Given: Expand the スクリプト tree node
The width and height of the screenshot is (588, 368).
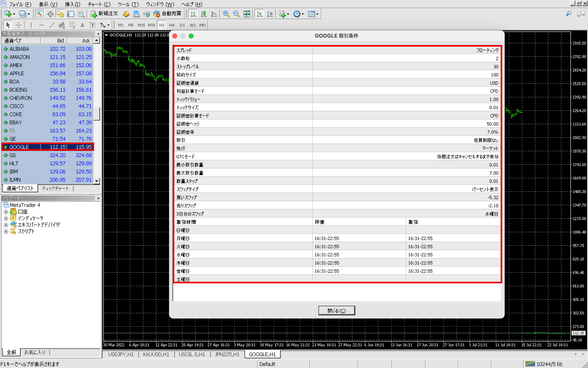Looking at the screenshot, I should tap(6, 231).
